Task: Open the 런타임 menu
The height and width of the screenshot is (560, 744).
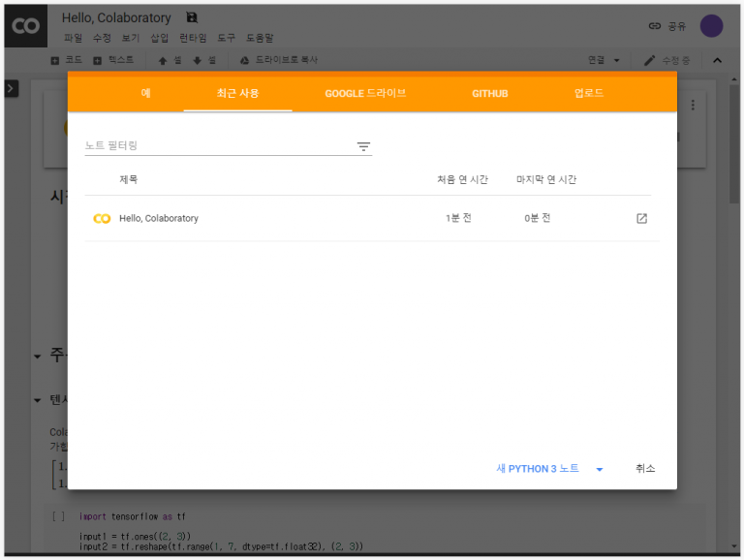Action: click(x=193, y=38)
